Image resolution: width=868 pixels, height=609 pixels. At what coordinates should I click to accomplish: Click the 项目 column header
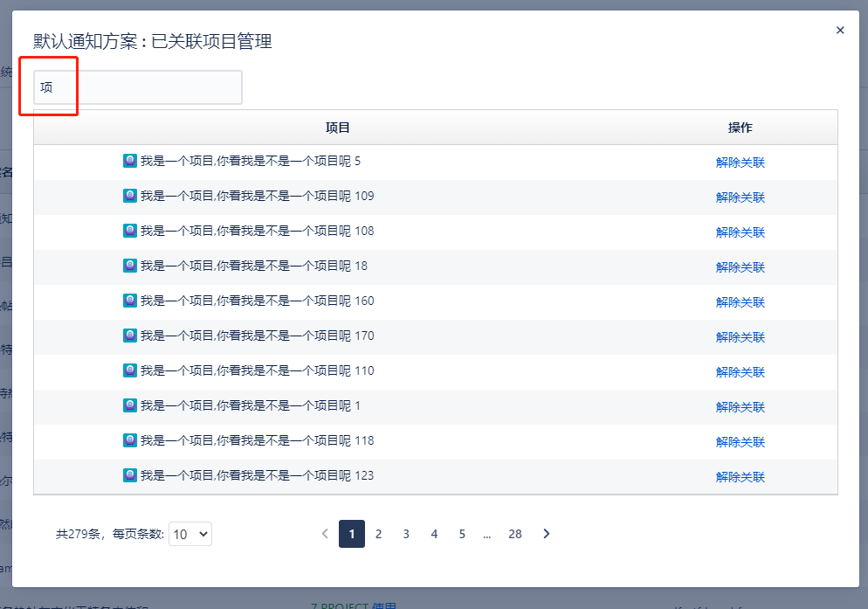click(x=338, y=128)
